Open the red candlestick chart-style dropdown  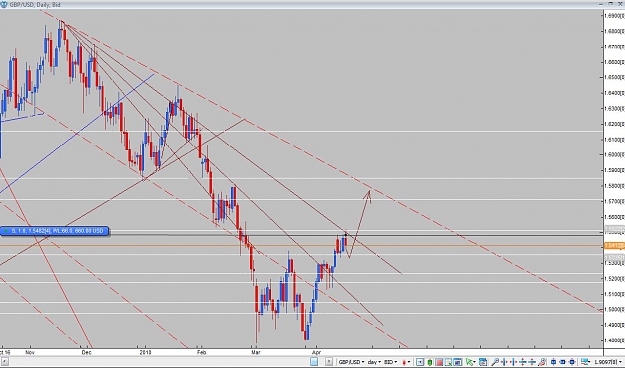point(407,362)
